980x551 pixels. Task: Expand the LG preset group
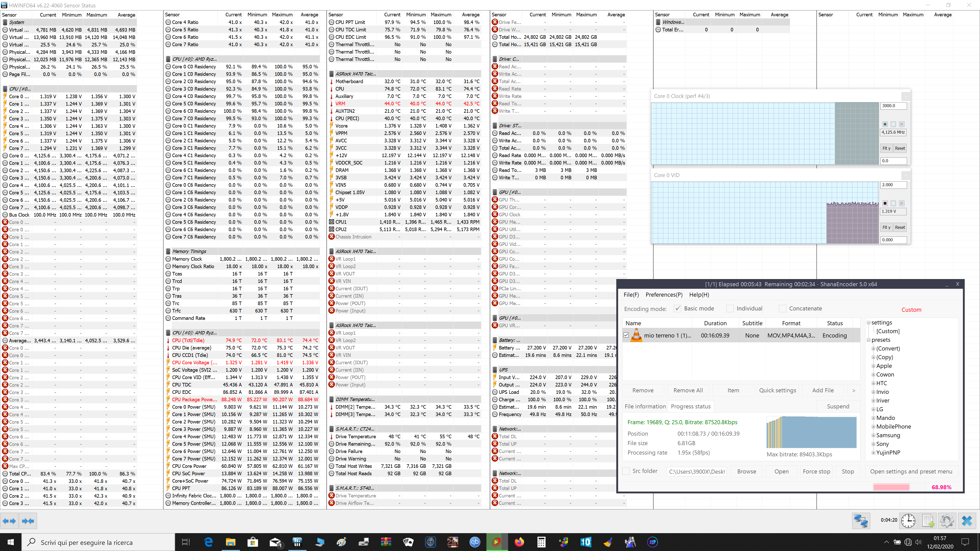(x=874, y=409)
